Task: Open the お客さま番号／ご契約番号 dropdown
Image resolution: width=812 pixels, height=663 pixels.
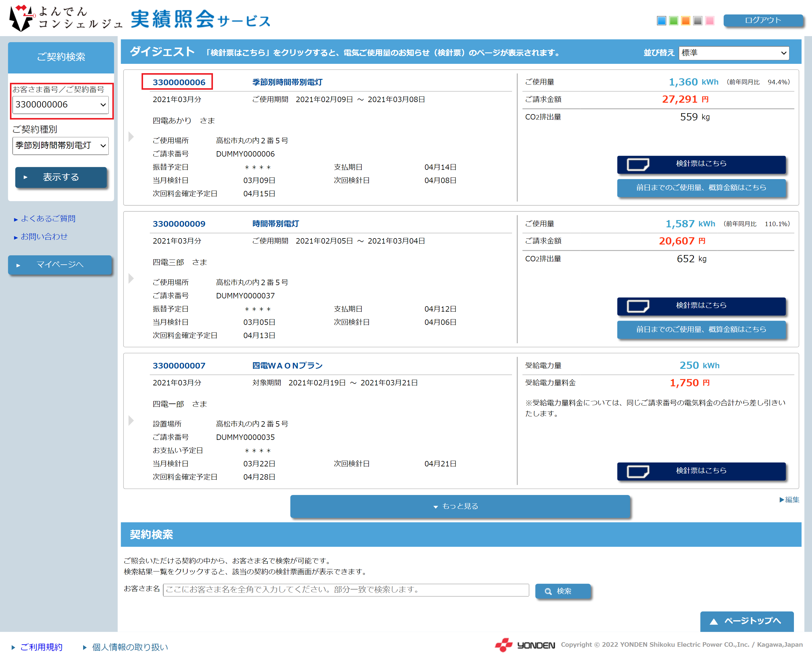Action: tap(60, 105)
